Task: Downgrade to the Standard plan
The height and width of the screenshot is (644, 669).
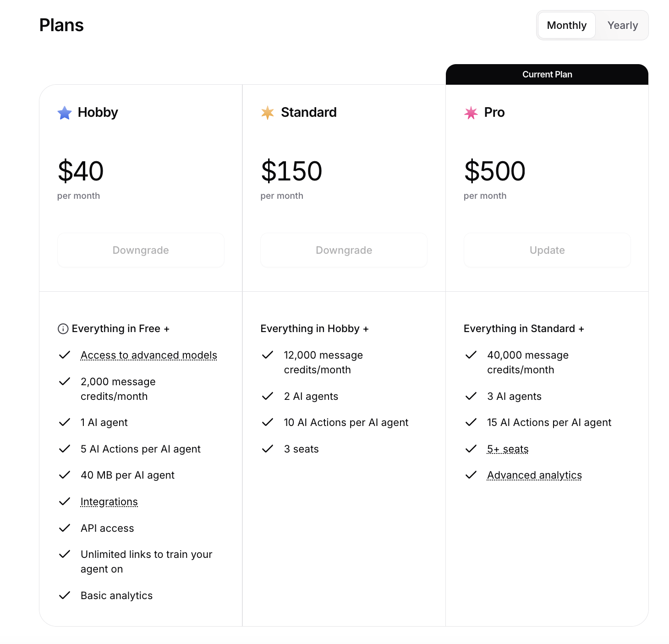Action: 344,250
